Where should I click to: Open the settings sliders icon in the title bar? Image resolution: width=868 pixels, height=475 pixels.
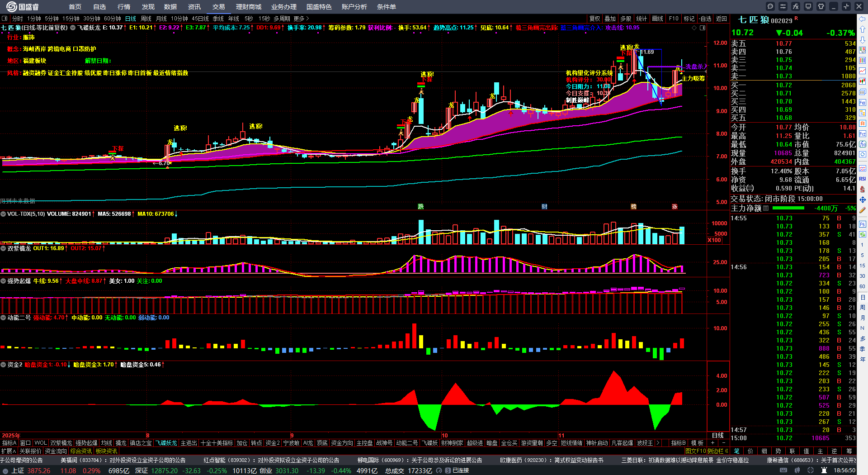tap(783, 6)
